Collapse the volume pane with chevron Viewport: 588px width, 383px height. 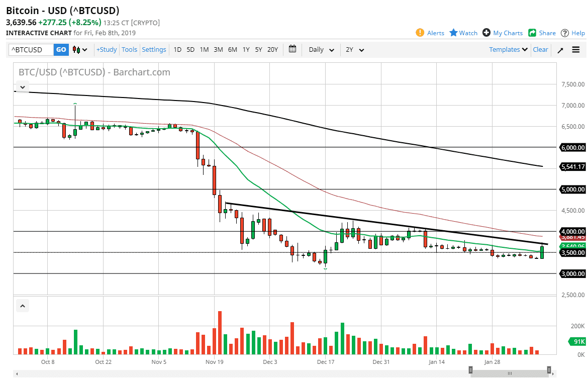[23, 305]
